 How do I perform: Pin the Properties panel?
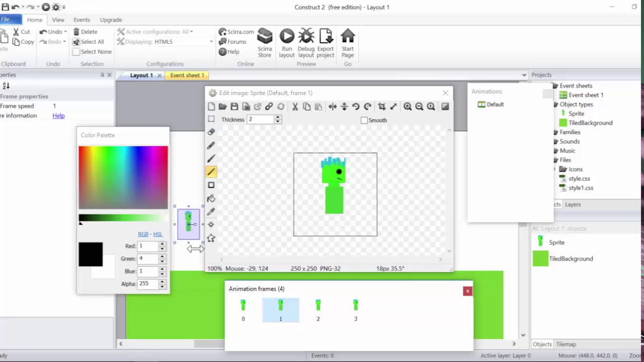(102, 75)
